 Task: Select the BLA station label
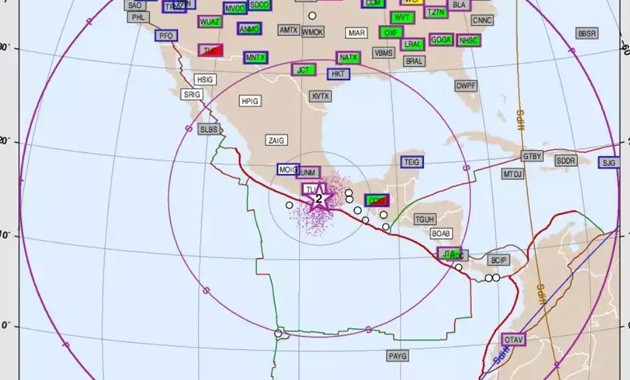coord(459,5)
